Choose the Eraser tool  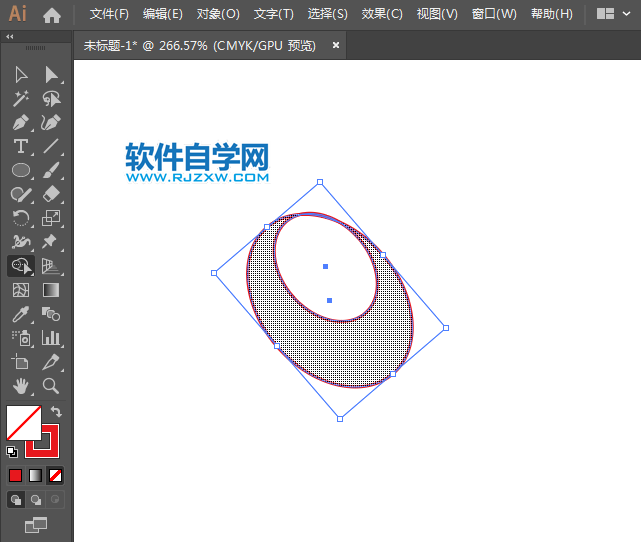pyautogui.click(x=51, y=194)
